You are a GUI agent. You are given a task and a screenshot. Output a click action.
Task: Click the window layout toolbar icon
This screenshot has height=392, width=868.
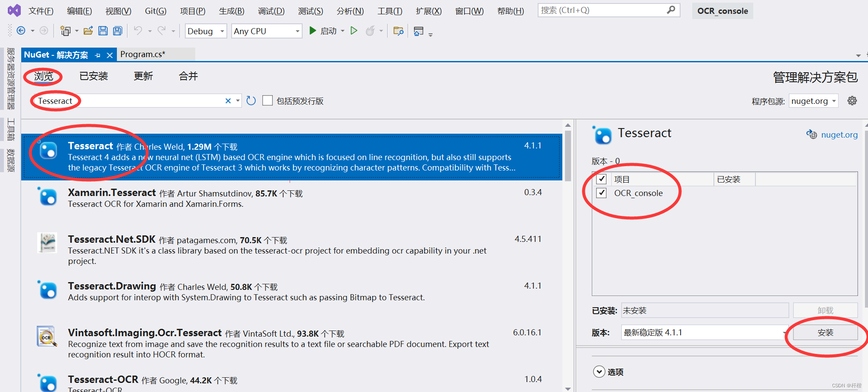click(x=418, y=31)
